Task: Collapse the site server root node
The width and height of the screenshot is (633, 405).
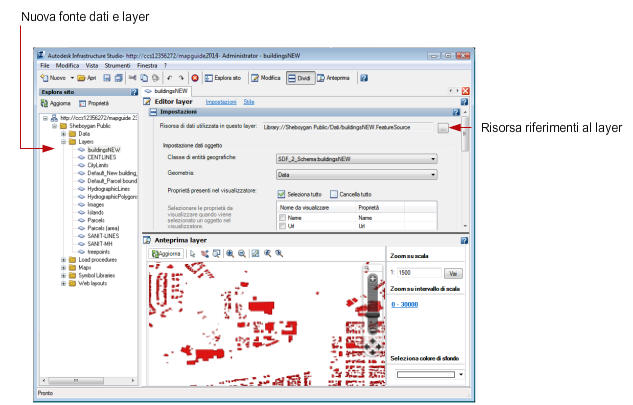Action: coord(45,118)
